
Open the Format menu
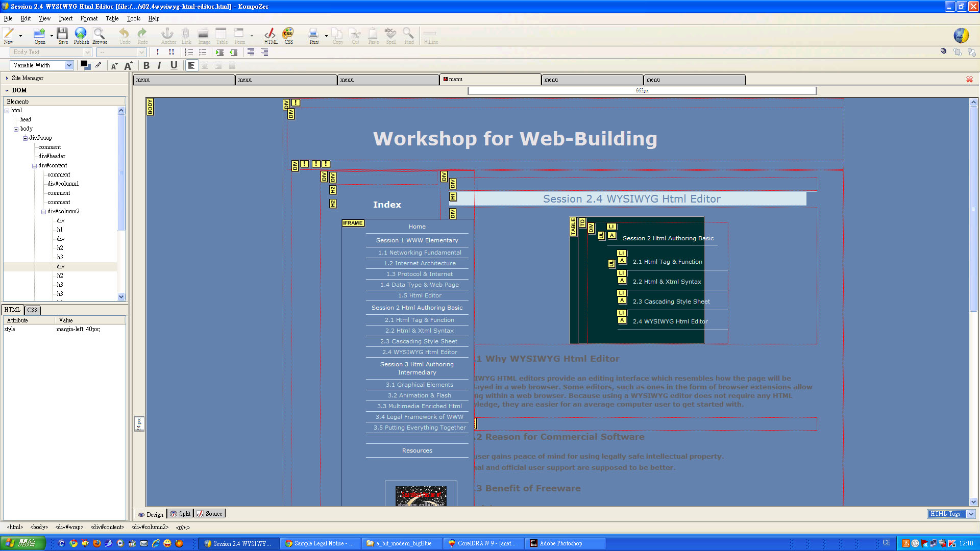pyautogui.click(x=89, y=18)
